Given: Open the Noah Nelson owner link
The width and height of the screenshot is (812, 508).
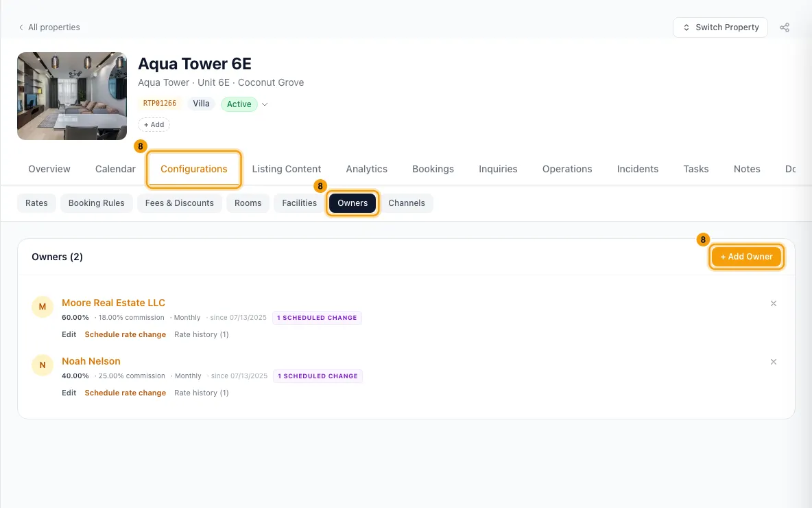Looking at the screenshot, I should click(91, 361).
